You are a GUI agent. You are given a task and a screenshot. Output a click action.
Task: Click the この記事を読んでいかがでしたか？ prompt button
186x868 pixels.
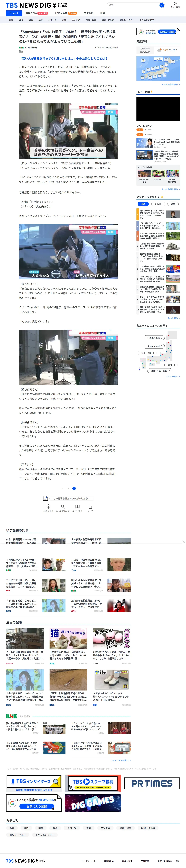pyautogui.click(x=72, y=498)
